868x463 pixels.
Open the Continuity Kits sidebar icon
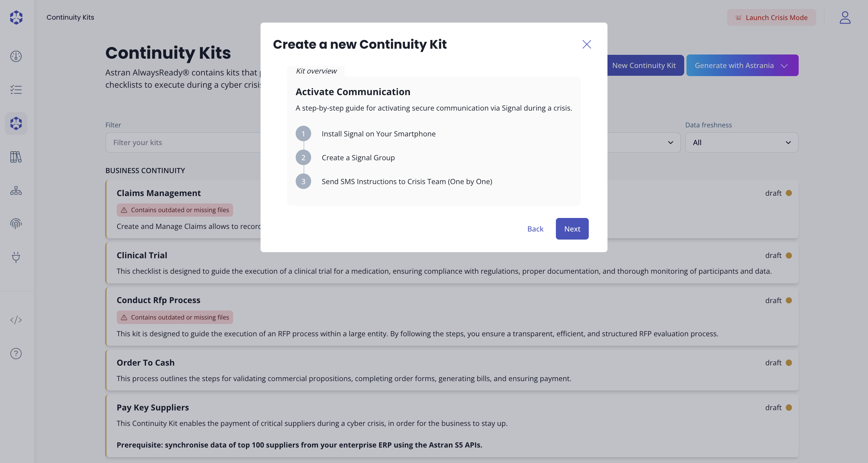coord(16,123)
